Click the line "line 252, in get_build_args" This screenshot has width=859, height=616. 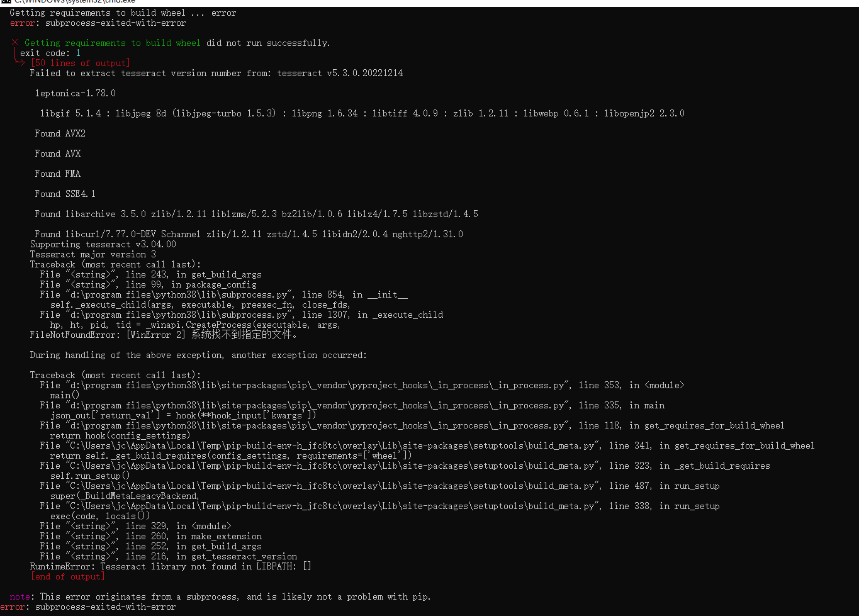point(151,546)
